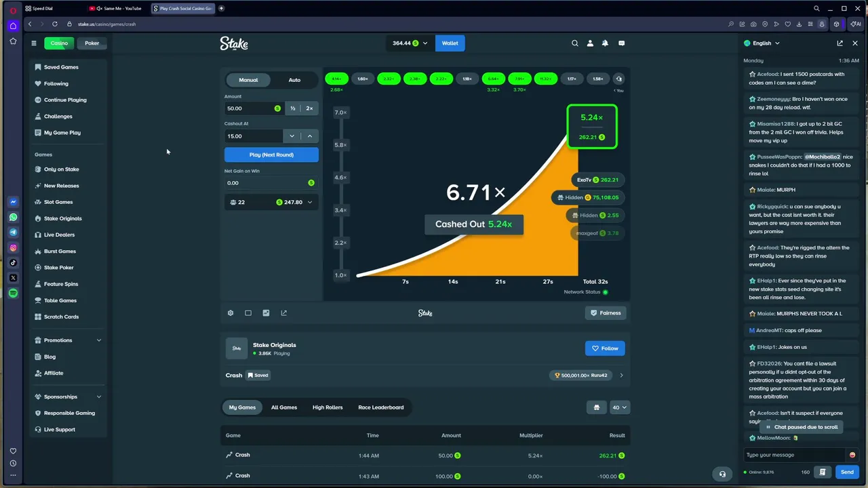Screen dimensions: 868x488
Task: Click the chat message input field
Action: [795, 455]
